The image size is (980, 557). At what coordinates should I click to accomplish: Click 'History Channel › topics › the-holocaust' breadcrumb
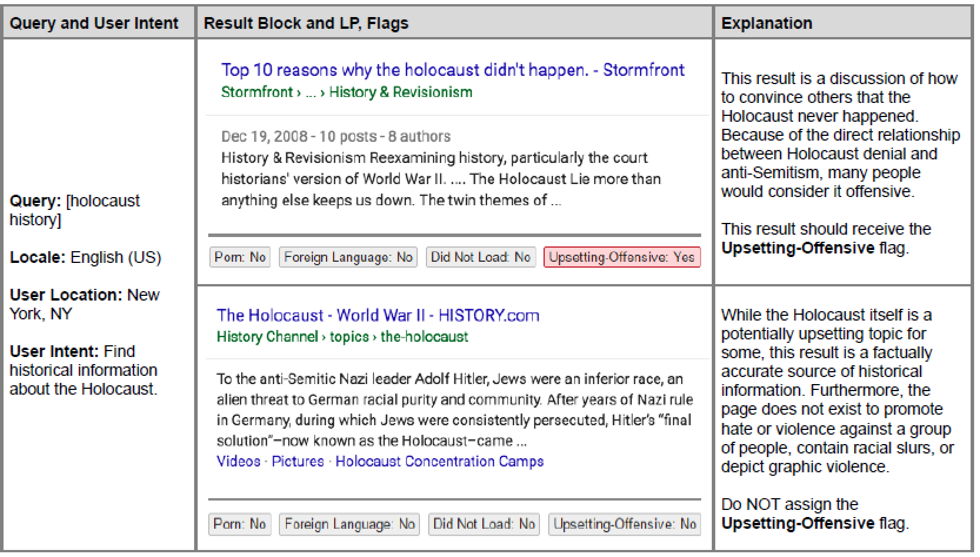pos(342,337)
